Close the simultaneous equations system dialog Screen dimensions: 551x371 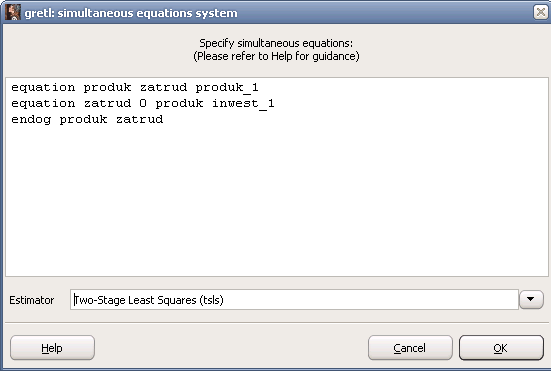540,12
